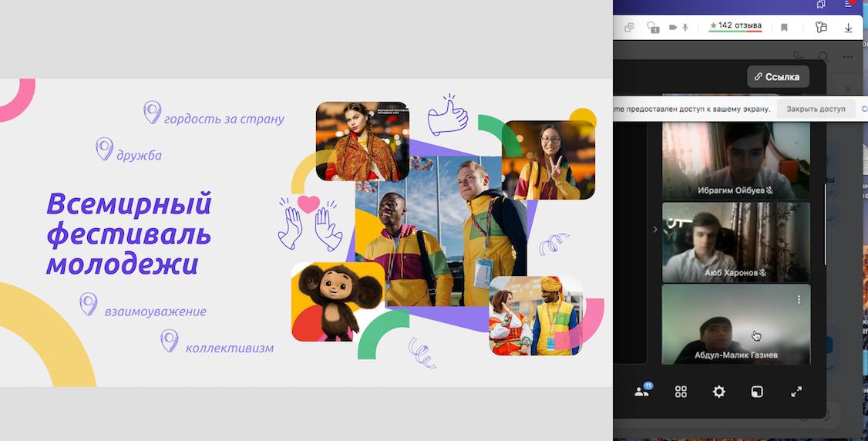This screenshot has width=868, height=441.
Task: Click the Ссылка link button
Action: (x=777, y=76)
